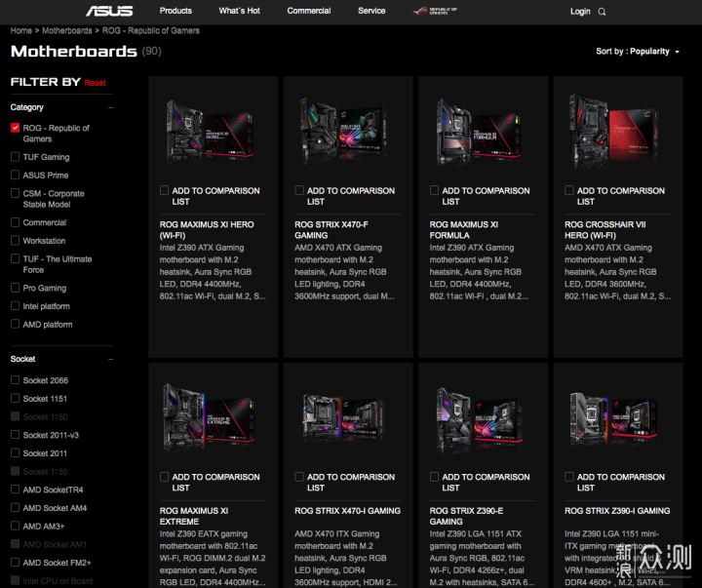Open ROG STRIX X470-F GAMING product image
This screenshot has width=702, height=588.
point(344,132)
